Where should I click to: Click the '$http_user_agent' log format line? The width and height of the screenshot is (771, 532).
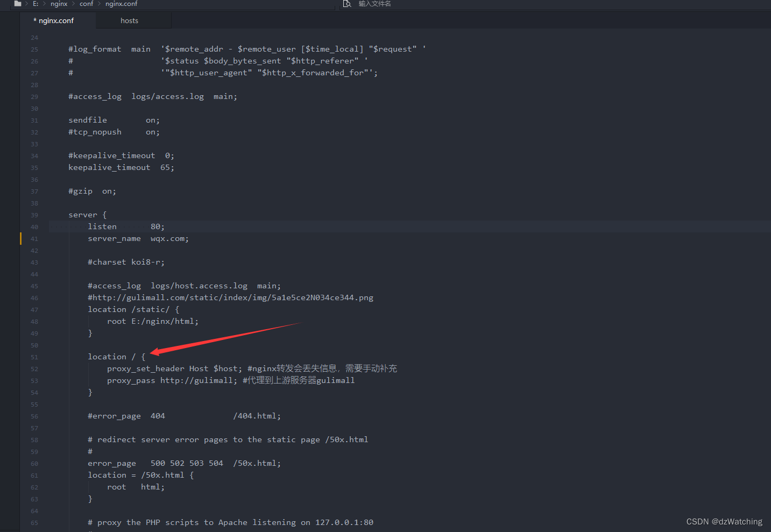pyautogui.click(x=223, y=73)
